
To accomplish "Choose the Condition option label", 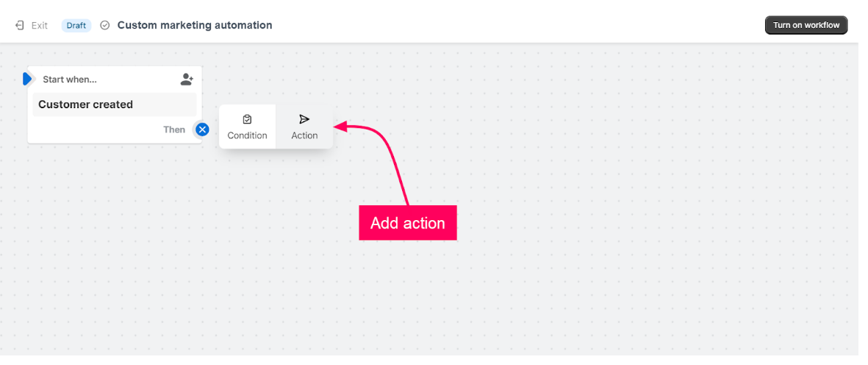I will tap(247, 135).
